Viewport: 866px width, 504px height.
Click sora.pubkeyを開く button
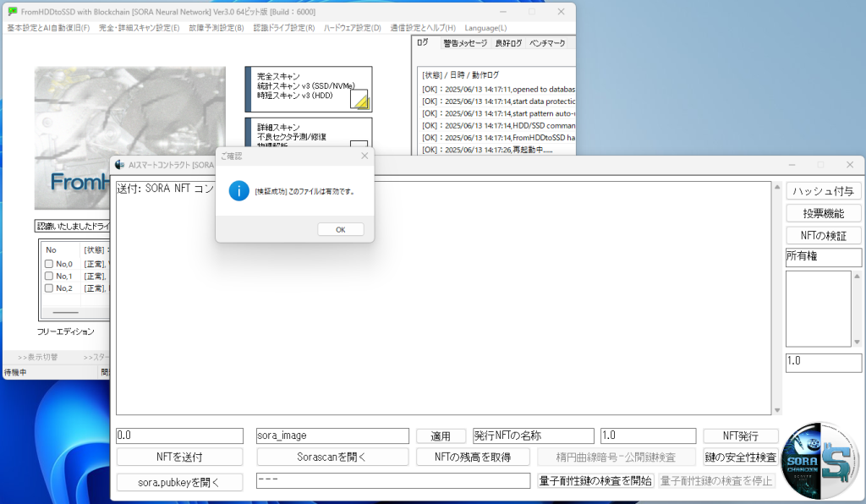click(x=179, y=483)
